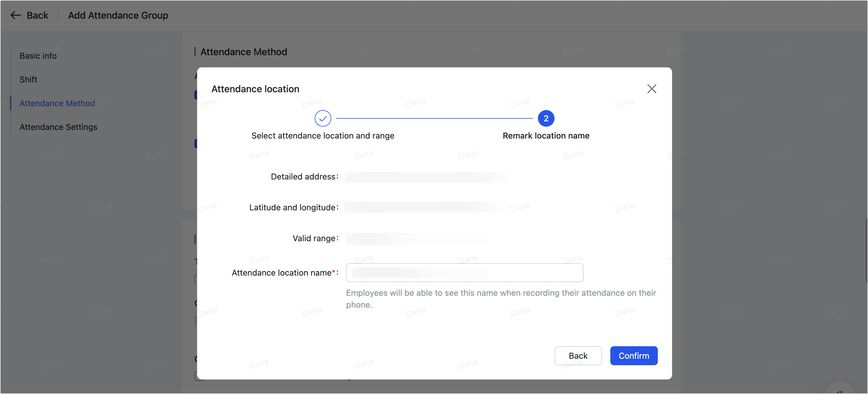Click the step 2 circle indicator
This screenshot has height=394, width=868.
pos(546,118)
